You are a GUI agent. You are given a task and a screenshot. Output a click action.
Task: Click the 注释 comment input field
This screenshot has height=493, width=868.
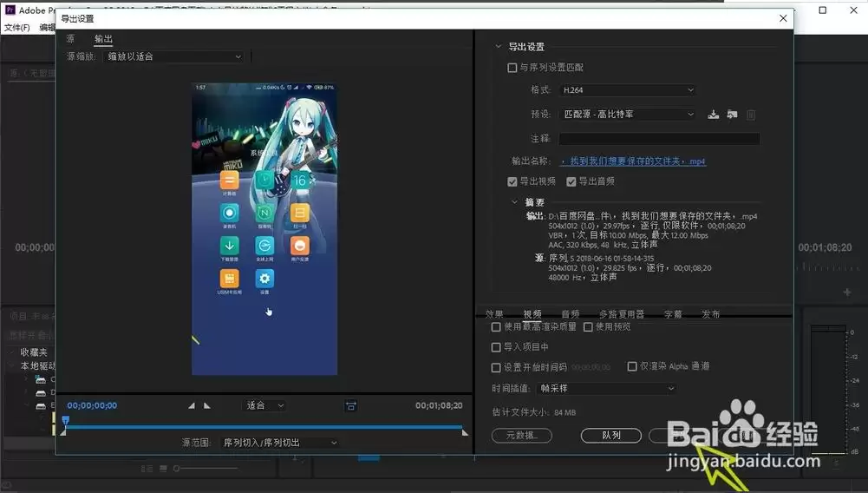(659, 139)
